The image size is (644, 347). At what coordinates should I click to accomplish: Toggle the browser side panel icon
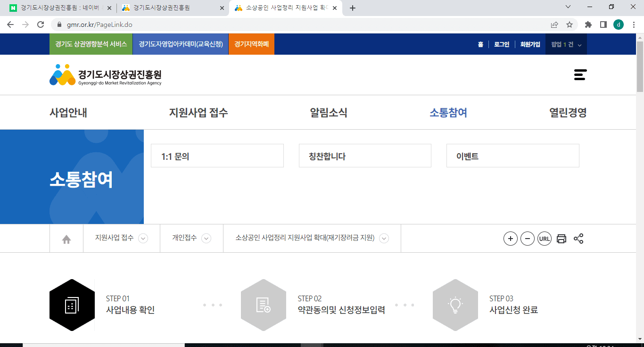tap(603, 25)
